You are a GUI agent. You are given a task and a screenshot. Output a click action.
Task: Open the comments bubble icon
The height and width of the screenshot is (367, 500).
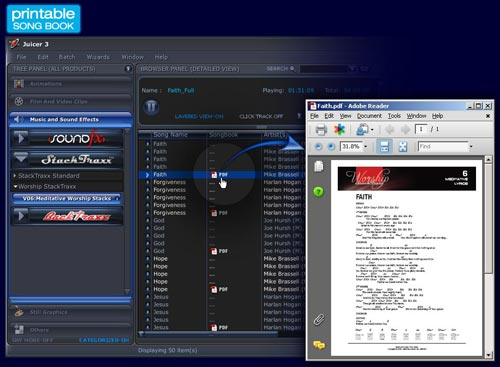click(x=319, y=345)
